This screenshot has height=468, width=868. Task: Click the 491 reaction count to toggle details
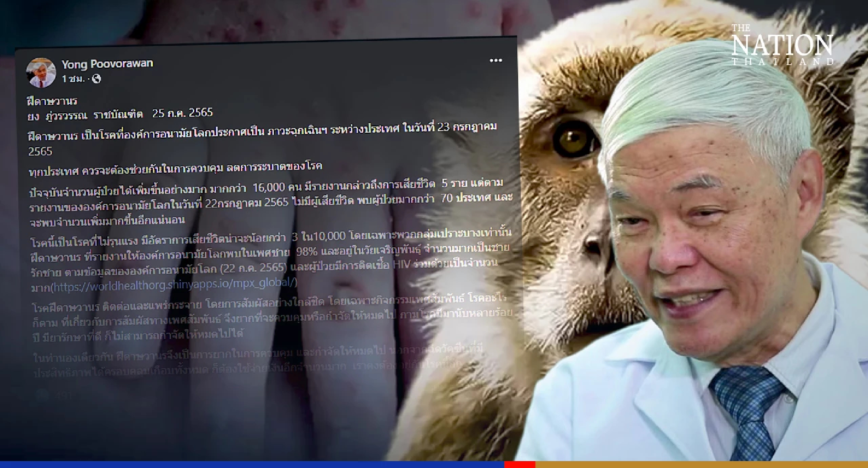click(64, 394)
